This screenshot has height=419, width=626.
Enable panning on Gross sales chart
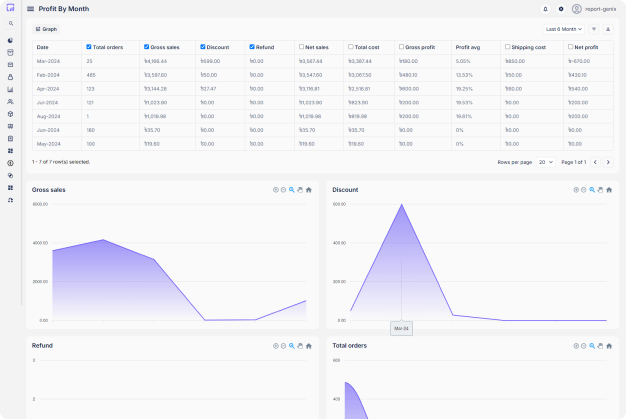(x=300, y=190)
